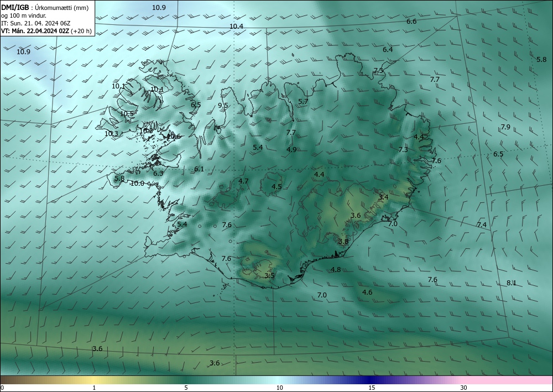Click the 5.7 value label
The width and height of the screenshot is (553, 392).
click(303, 102)
